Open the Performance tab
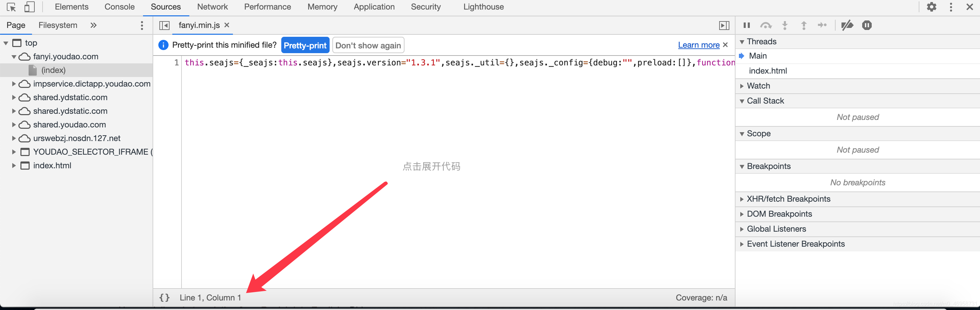The height and width of the screenshot is (310, 980). 267,7
